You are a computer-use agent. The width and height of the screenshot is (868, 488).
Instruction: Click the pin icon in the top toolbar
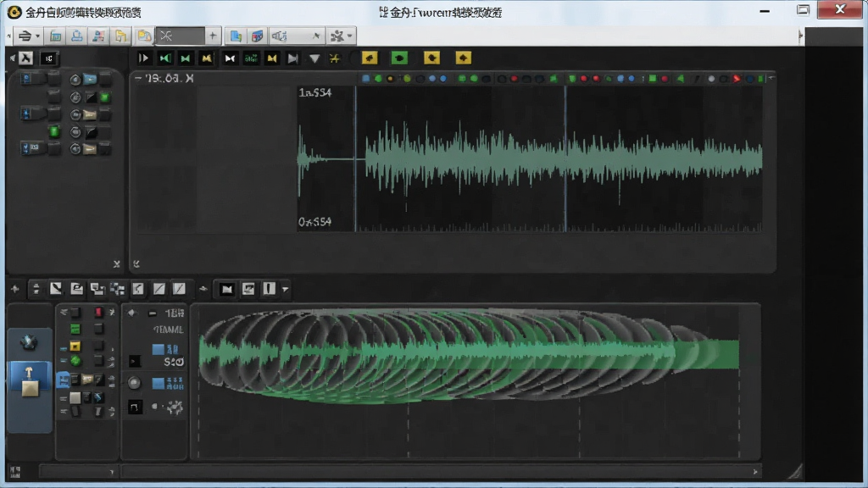click(316, 36)
